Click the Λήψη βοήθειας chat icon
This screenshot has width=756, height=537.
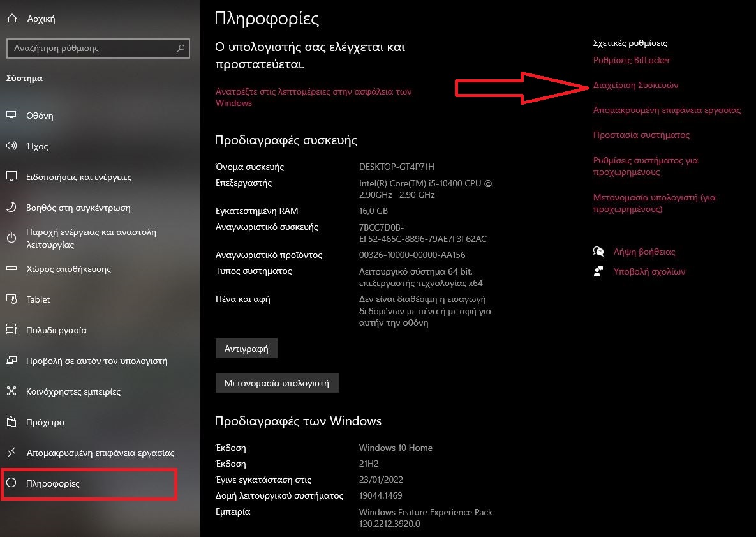[x=598, y=252]
